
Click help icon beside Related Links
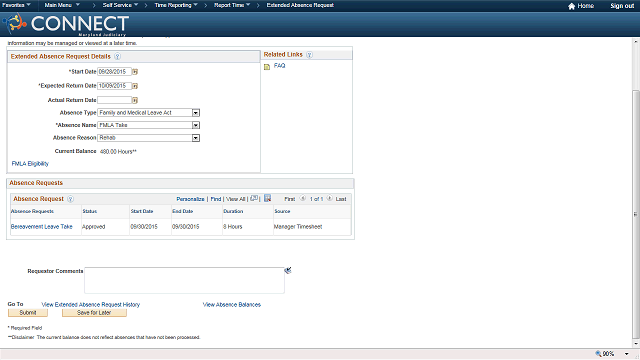(x=309, y=55)
